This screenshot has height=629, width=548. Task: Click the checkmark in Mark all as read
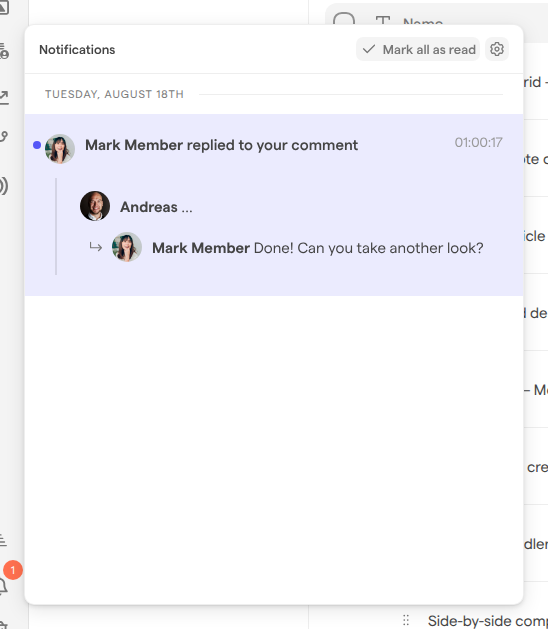(x=369, y=49)
